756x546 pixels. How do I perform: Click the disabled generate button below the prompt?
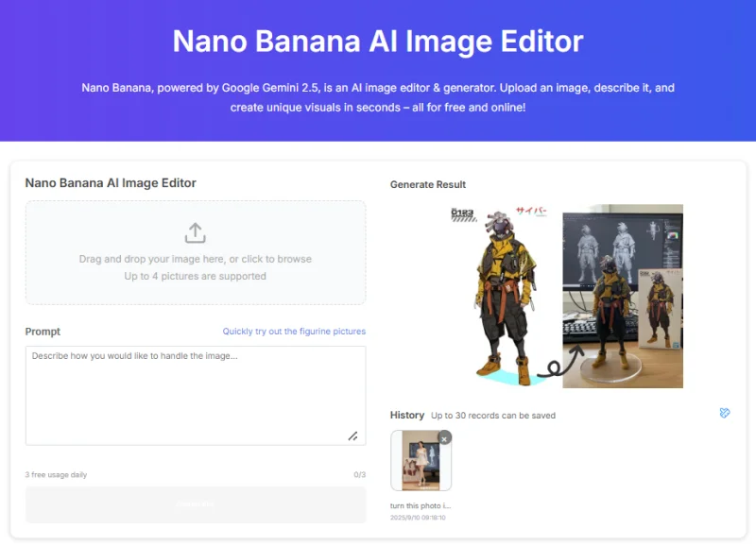[x=196, y=504]
